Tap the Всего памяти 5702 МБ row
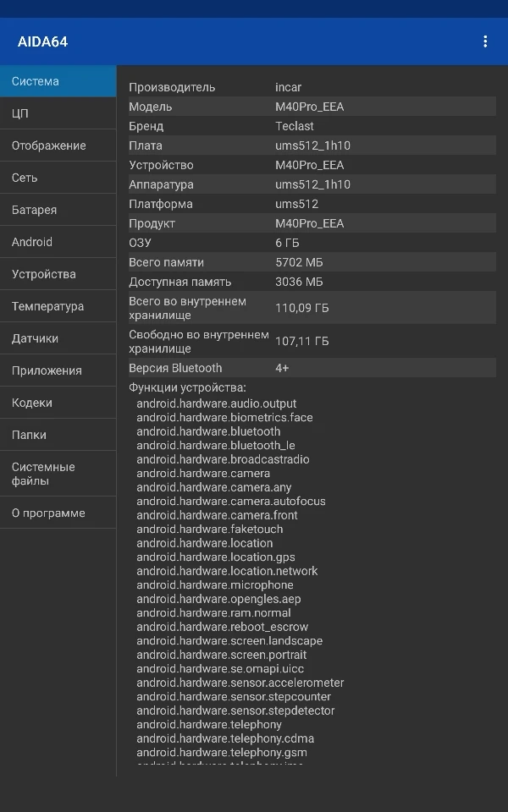 (x=310, y=262)
